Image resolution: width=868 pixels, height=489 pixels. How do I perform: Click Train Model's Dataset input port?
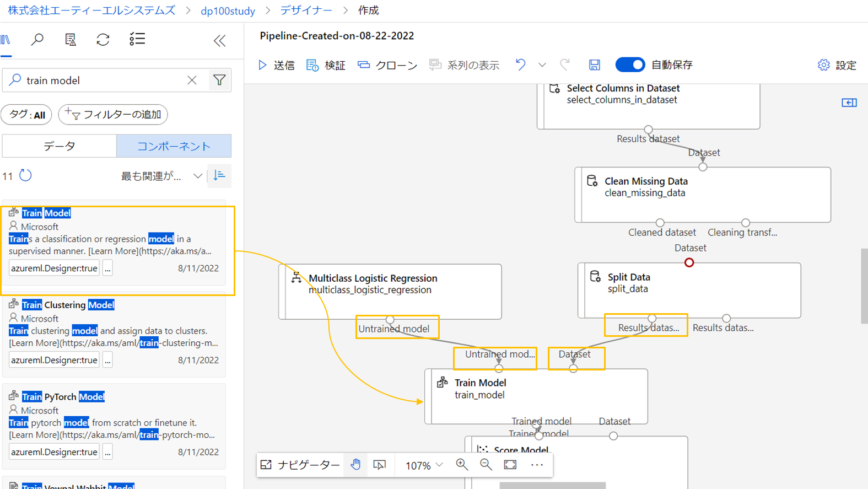573,368
